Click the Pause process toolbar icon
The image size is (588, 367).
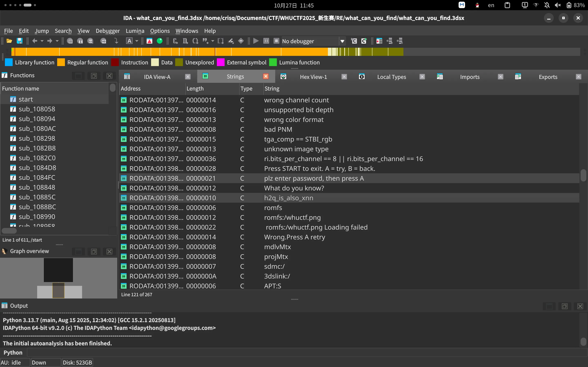click(266, 41)
